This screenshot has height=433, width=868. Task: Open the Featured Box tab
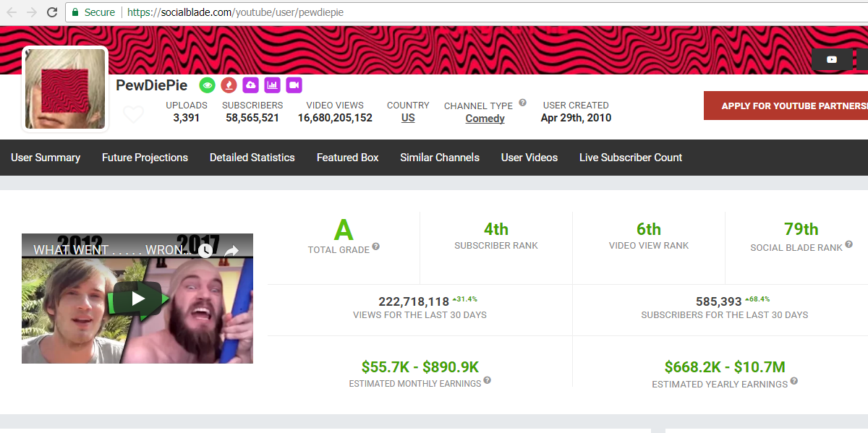pos(348,158)
